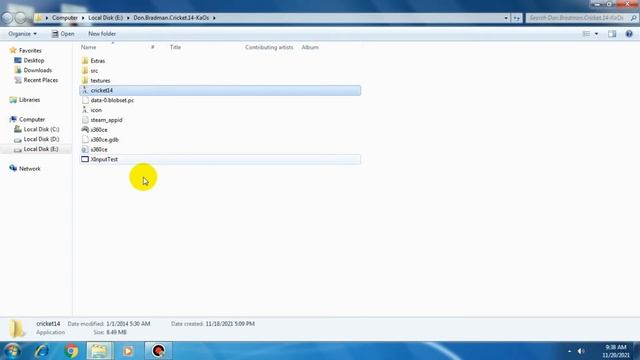Change the view icon in toolbar

click(586, 34)
